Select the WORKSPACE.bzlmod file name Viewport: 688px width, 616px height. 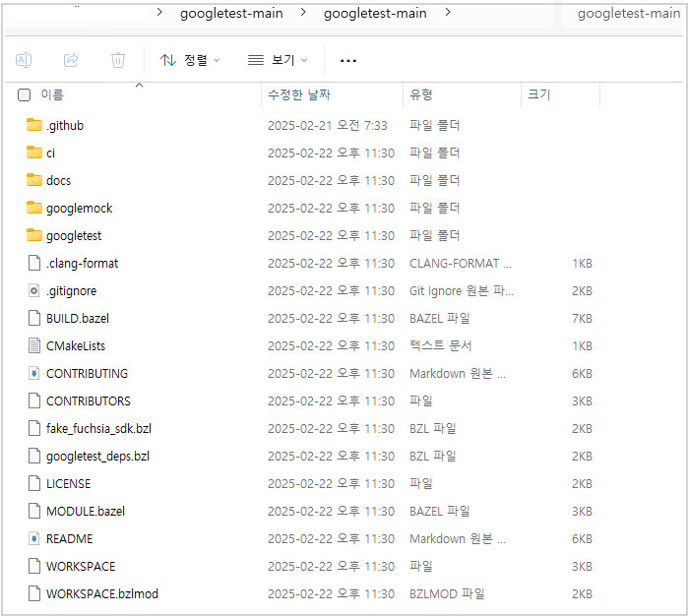click(x=102, y=593)
